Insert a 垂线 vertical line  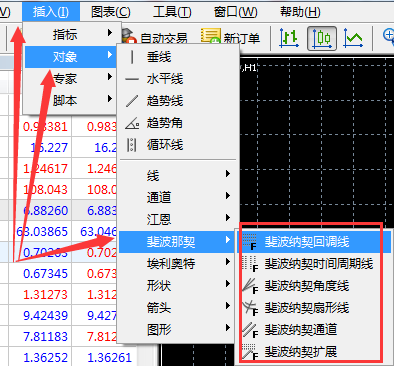178,57
